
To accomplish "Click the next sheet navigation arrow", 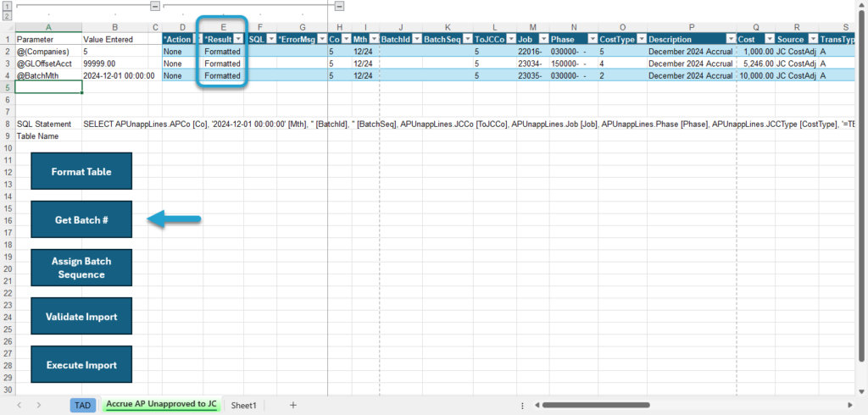I will (39, 405).
